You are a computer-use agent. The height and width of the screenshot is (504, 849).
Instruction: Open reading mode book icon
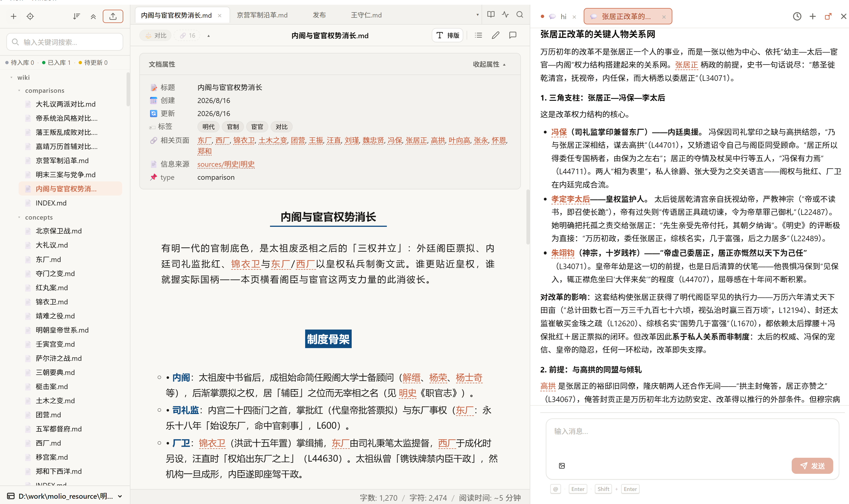[491, 15]
